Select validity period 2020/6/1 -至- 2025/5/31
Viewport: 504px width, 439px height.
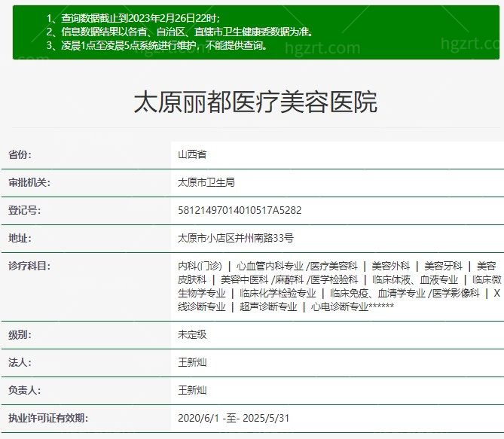coord(234,419)
